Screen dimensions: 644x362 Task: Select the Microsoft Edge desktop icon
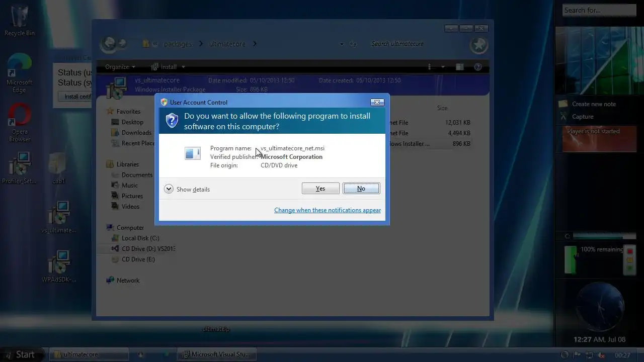(19, 73)
